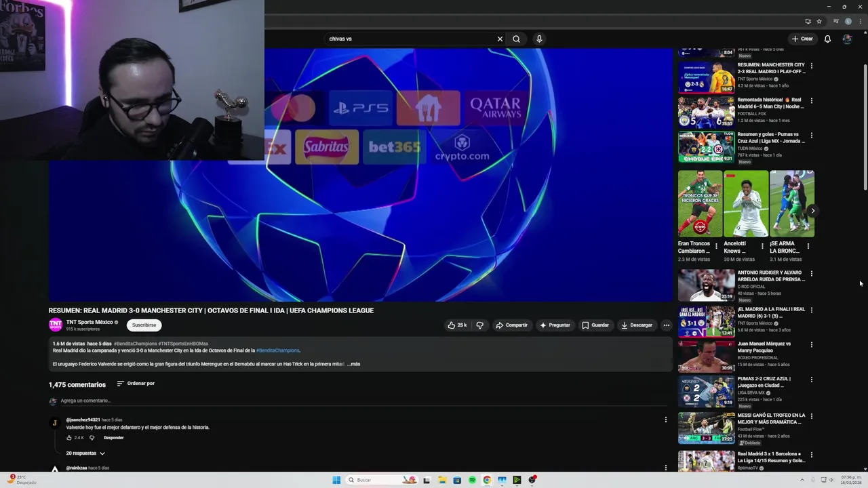The height and width of the screenshot is (488, 868).
Task: Like jsanchez94321's comment
Action: point(69,438)
